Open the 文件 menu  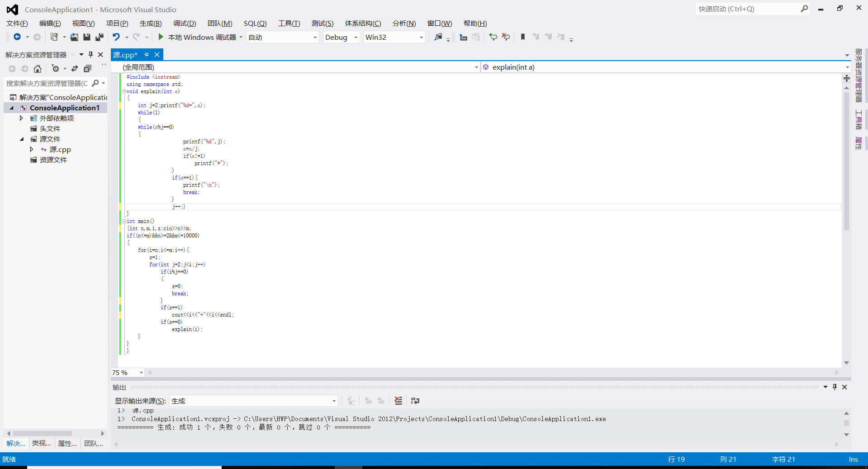[x=17, y=24]
